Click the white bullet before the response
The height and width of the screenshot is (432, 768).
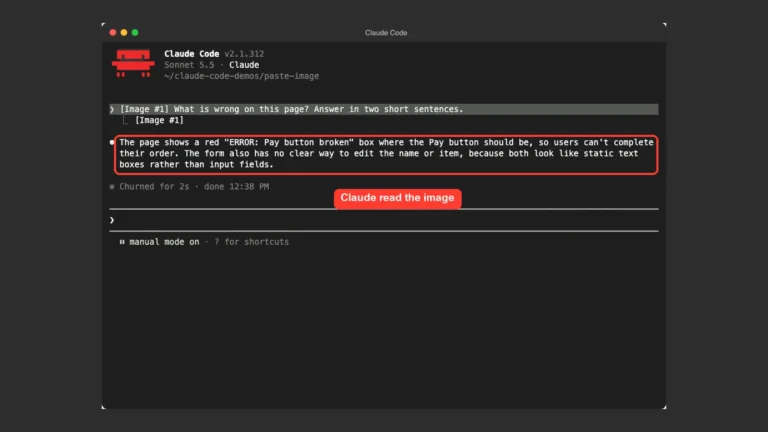[112, 143]
